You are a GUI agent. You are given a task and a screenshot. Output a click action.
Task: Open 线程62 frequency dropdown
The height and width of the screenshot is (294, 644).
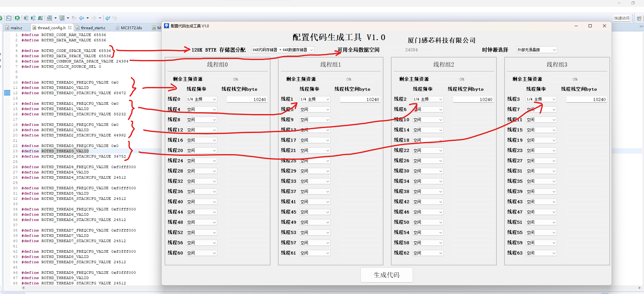pyautogui.click(x=428, y=253)
